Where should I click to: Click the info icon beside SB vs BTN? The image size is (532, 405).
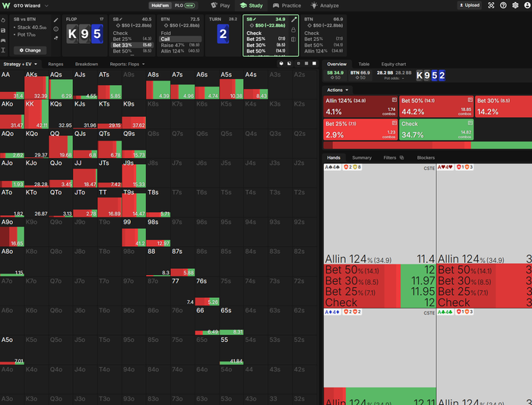[56, 29]
